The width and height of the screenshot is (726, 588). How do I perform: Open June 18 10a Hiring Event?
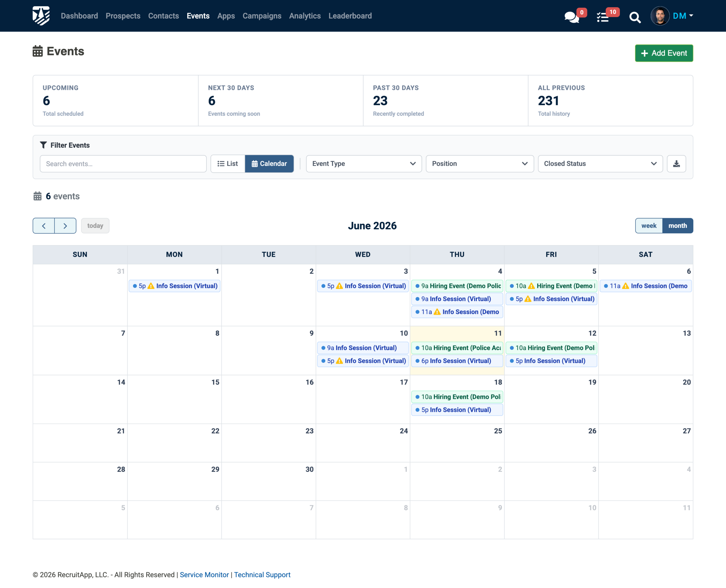457,397
